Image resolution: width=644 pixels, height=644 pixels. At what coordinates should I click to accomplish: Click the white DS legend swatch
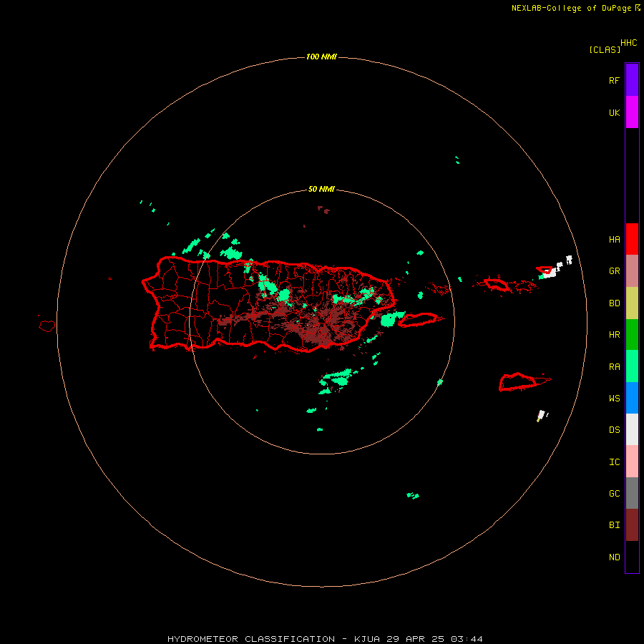point(632,429)
